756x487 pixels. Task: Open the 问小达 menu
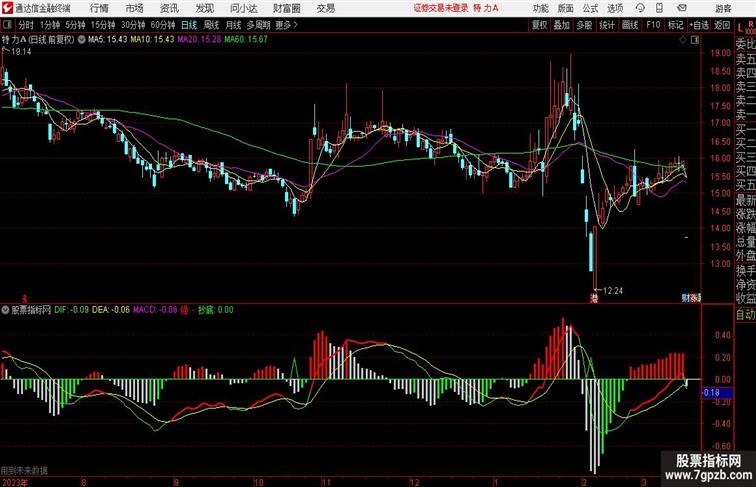click(244, 8)
